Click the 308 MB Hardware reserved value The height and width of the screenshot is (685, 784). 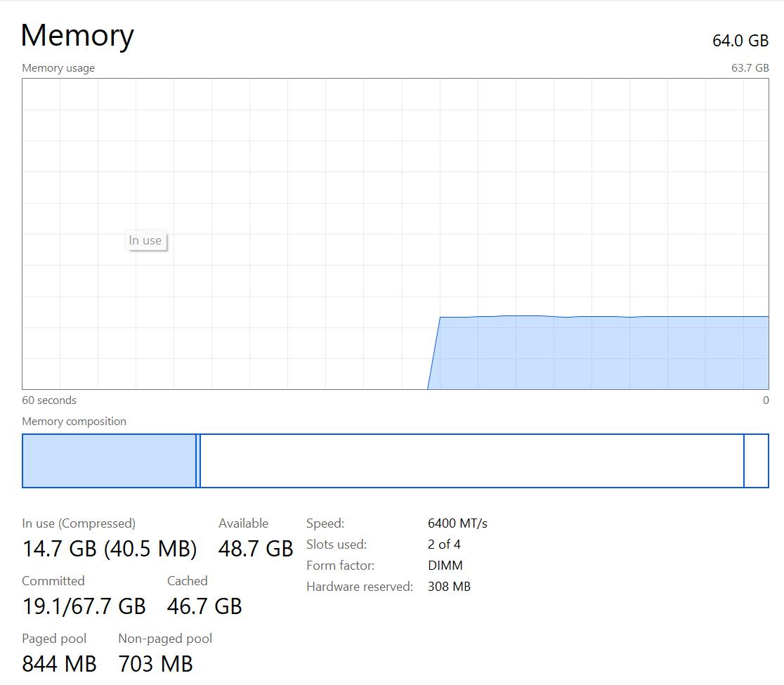[449, 587]
